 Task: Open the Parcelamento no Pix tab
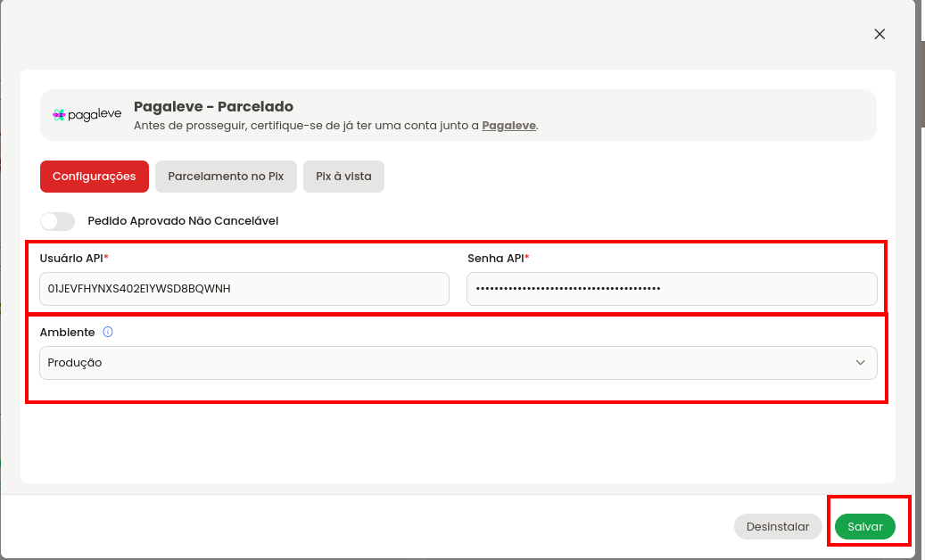(x=226, y=177)
